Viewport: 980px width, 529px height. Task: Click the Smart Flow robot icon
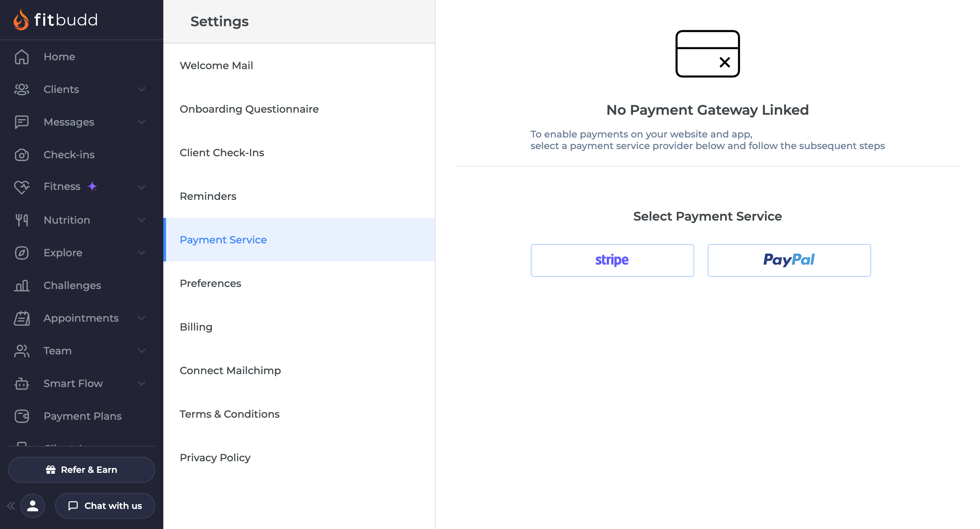(22, 384)
